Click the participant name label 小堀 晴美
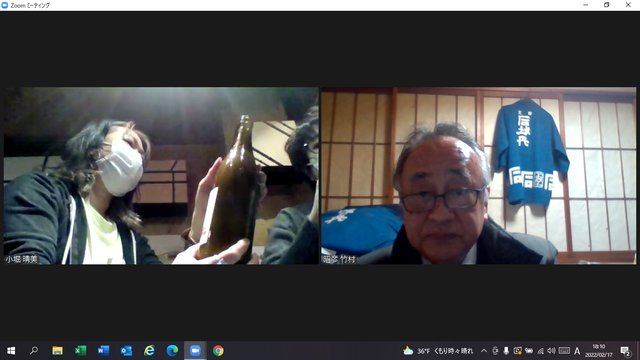The width and height of the screenshot is (640, 360). point(21,259)
